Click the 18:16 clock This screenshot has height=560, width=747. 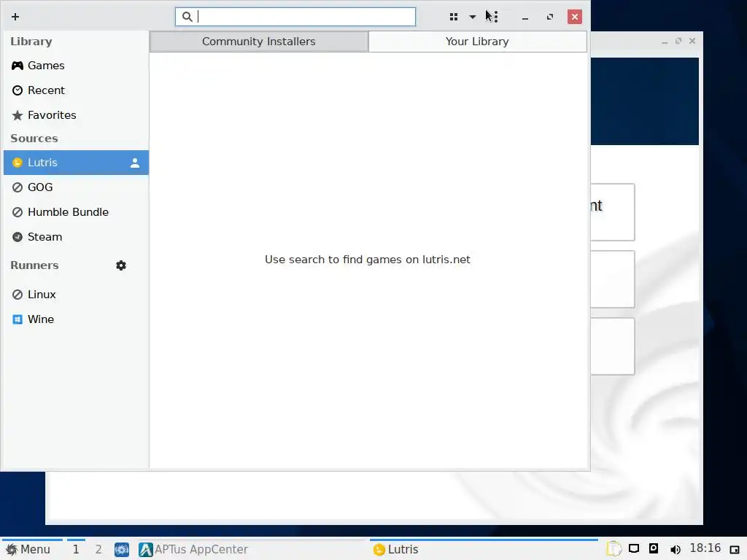tap(705, 548)
